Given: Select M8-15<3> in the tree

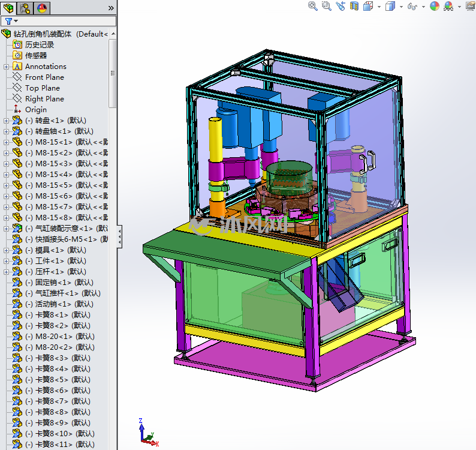Looking at the screenshot, I should 67,163.
